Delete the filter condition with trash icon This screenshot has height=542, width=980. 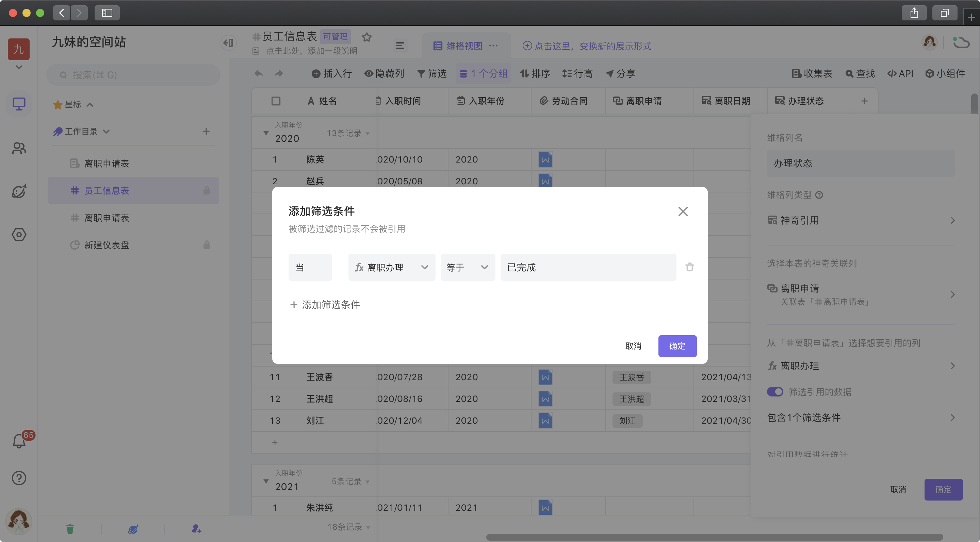689,267
